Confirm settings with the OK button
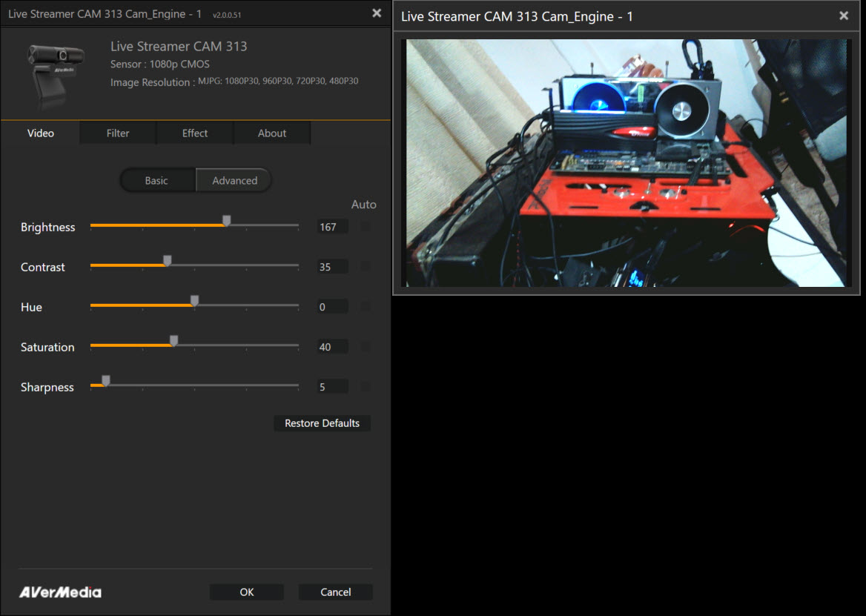Viewport: 866px width, 616px height. pos(247,592)
